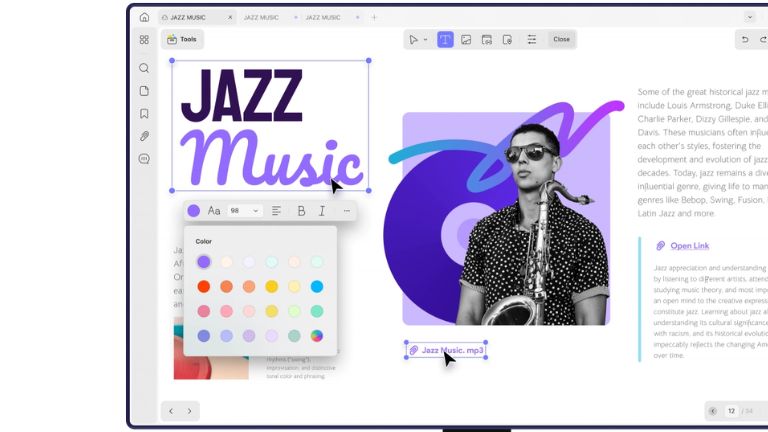This screenshot has height=432, width=768.
Task: Select the Jazz Music. mp3 attachment
Action: 447,350
